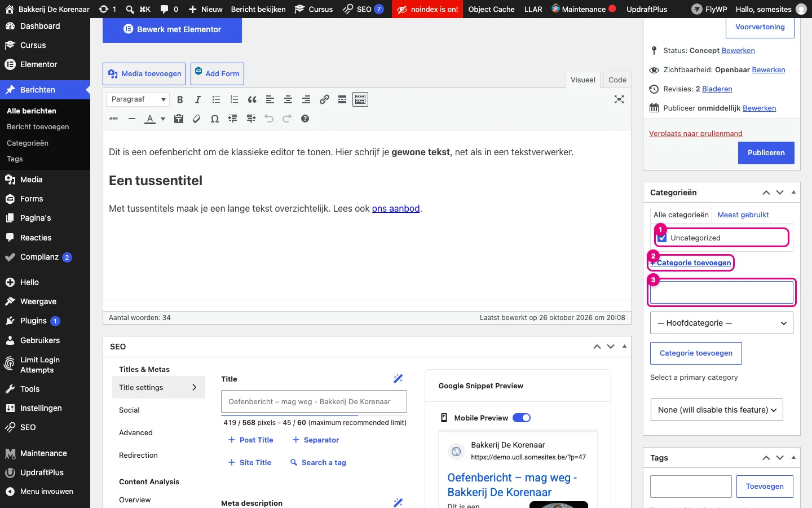Insert a horizontal line

pyautogui.click(x=132, y=119)
